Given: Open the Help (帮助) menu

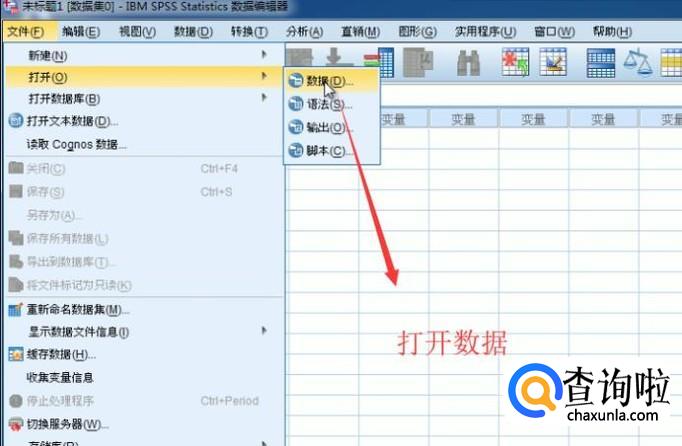Looking at the screenshot, I should (612, 32).
